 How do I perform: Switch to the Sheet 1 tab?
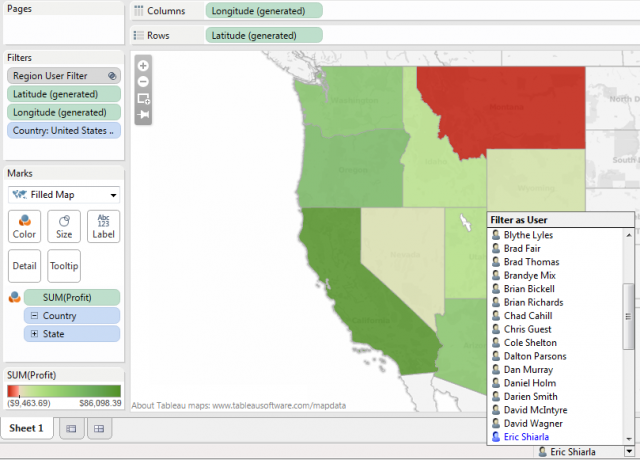(27, 429)
